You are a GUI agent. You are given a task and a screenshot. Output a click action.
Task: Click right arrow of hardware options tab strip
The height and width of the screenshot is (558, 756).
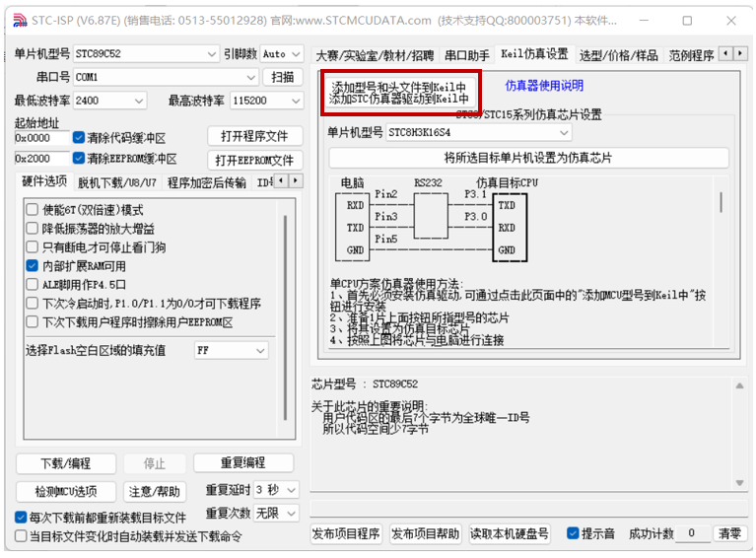pyautogui.click(x=296, y=181)
